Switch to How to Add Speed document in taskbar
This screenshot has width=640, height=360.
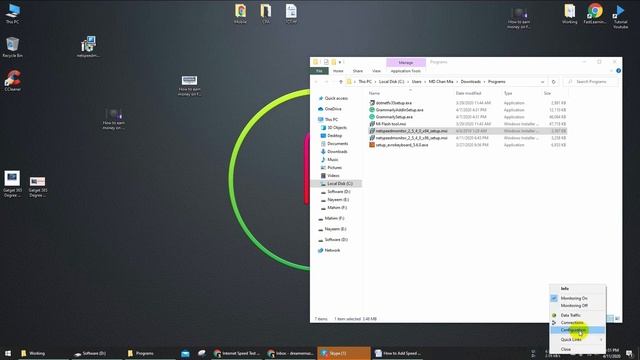pyautogui.click(x=398, y=353)
